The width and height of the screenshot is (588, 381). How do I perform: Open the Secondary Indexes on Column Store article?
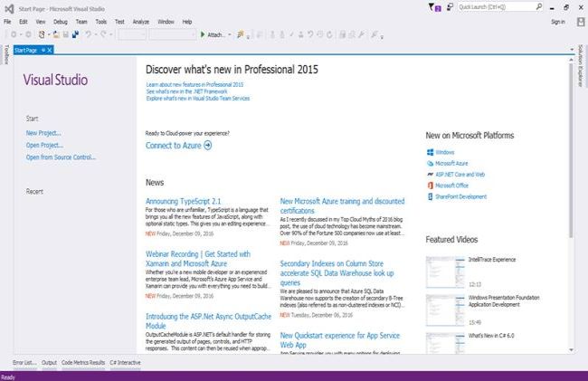[337, 273]
